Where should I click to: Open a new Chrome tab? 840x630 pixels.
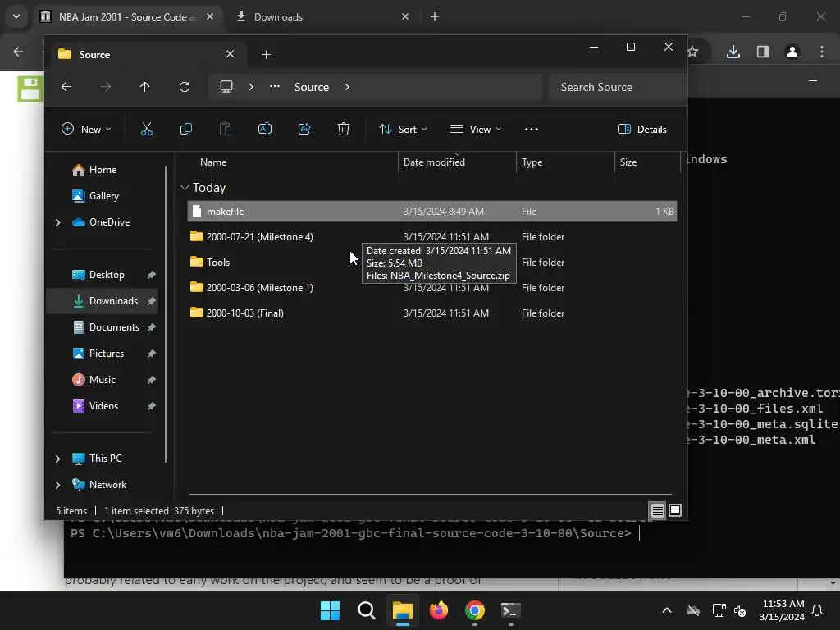pyautogui.click(x=435, y=16)
